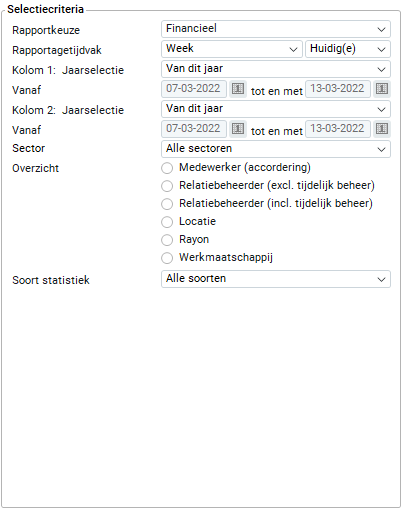Image resolution: width=406 pixels, height=510 pixels.
Task: Click Kolom 1 start date field 07-03-2022
Action: click(194, 89)
